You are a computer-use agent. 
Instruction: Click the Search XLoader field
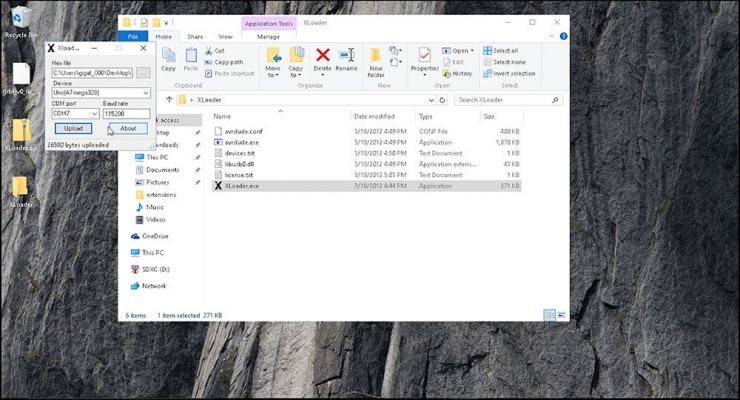point(508,100)
